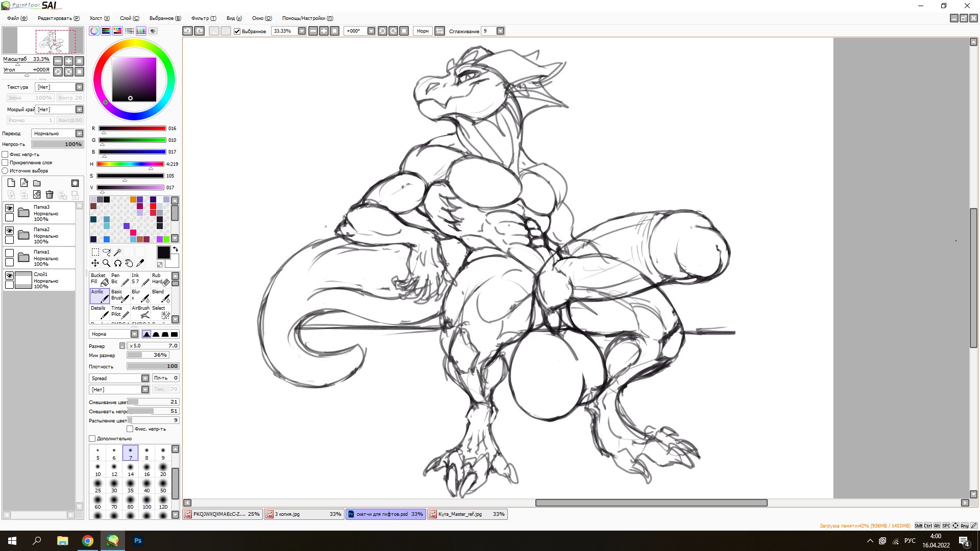Select the Blur brush tool

141,295
